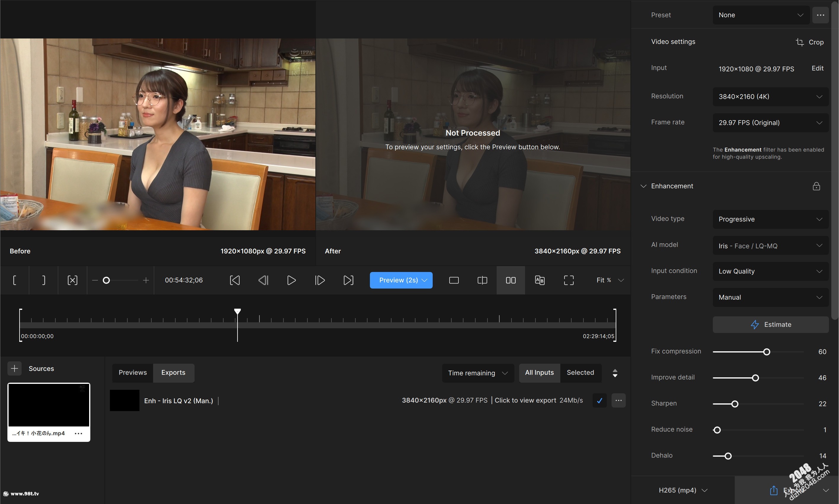Click the Estimate button
The height and width of the screenshot is (504, 839).
pyautogui.click(x=770, y=324)
